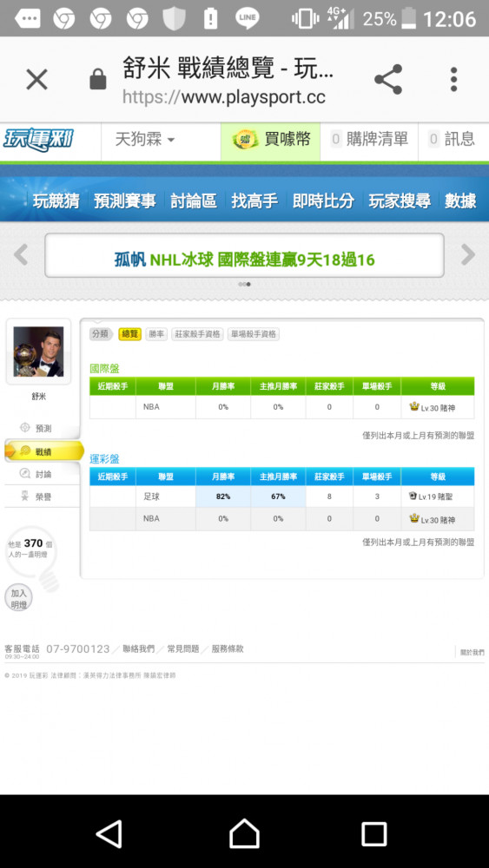Go to the Android home button
The width and height of the screenshot is (489, 868).
point(244,833)
